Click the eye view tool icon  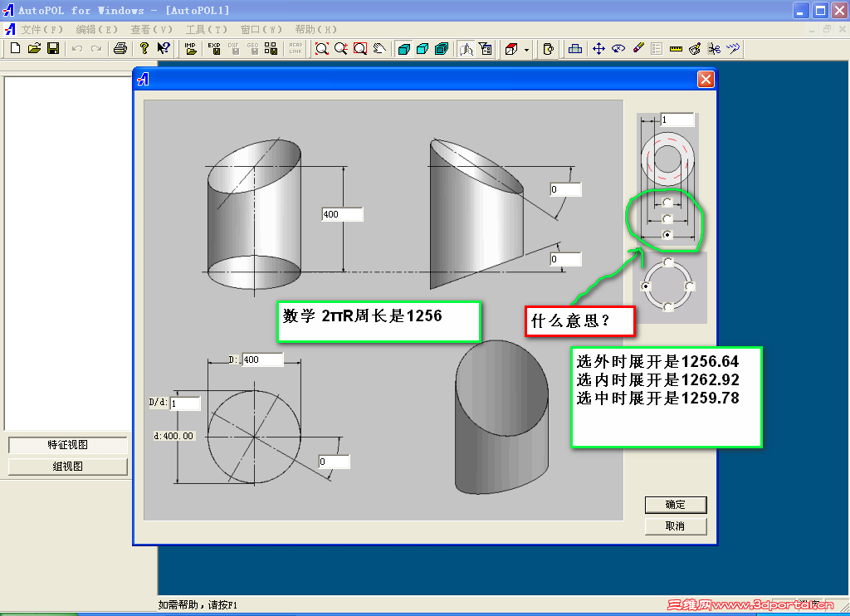(618, 48)
